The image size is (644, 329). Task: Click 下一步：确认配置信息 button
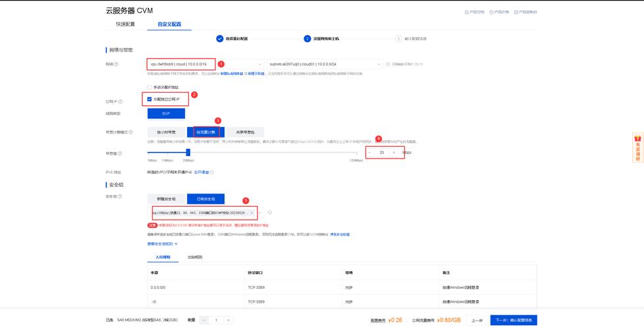pos(514,320)
